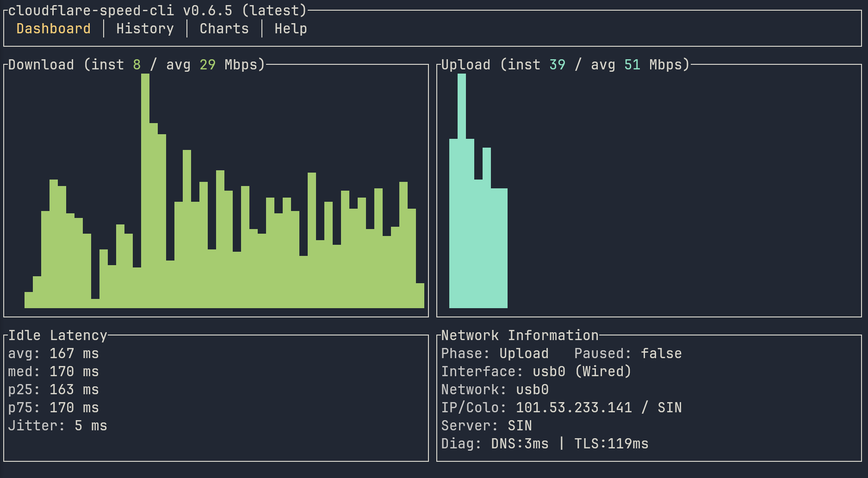
Task: Click the Paused: false value
Action: point(628,354)
